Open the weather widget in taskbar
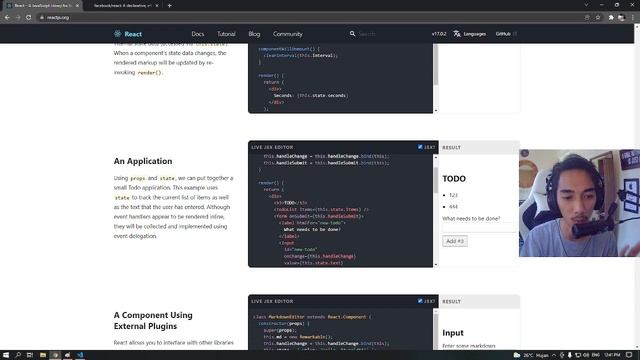Image resolution: width=640 pixels, height=360 pixels. click(531, 355)
